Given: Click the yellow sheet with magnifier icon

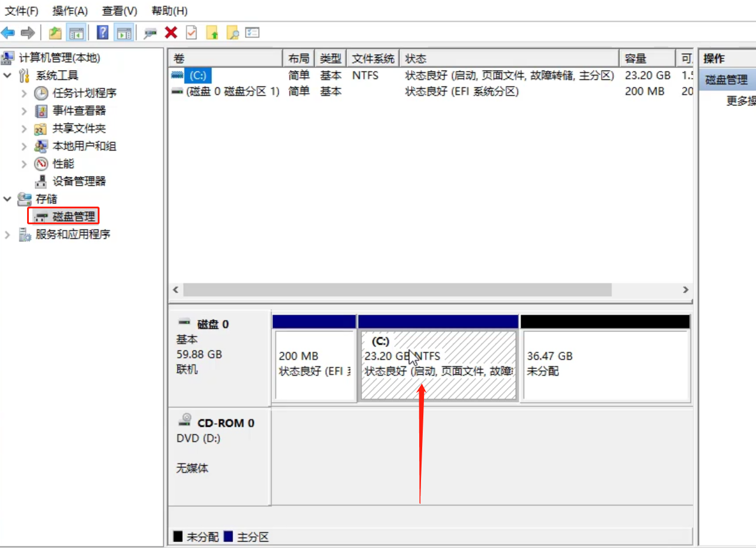Looking at the screenshot, I should click(x=233, y=33).
